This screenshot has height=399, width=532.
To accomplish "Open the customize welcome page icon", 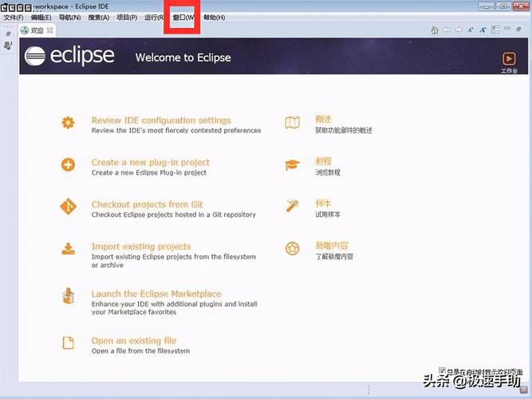I will 495,30.
